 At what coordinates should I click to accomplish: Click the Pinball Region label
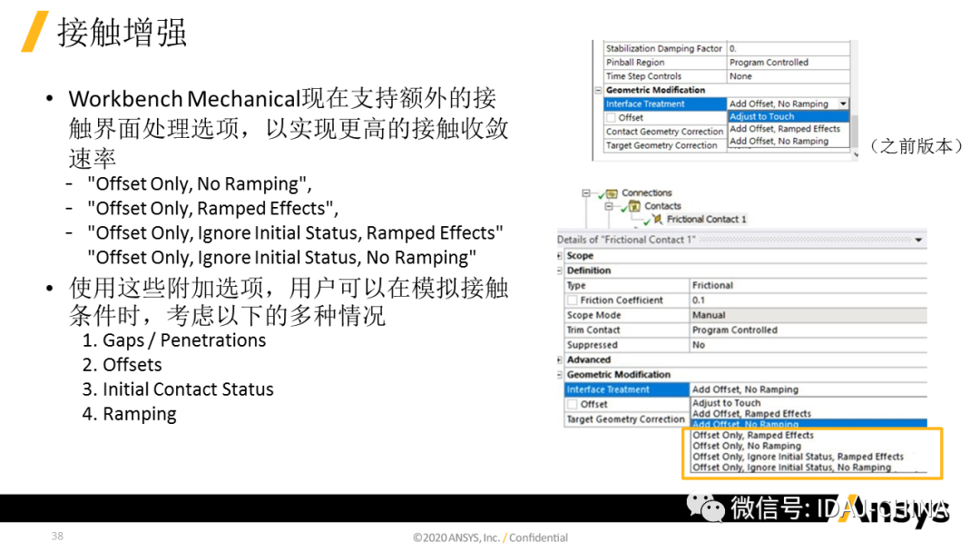(x=635, y=63)
